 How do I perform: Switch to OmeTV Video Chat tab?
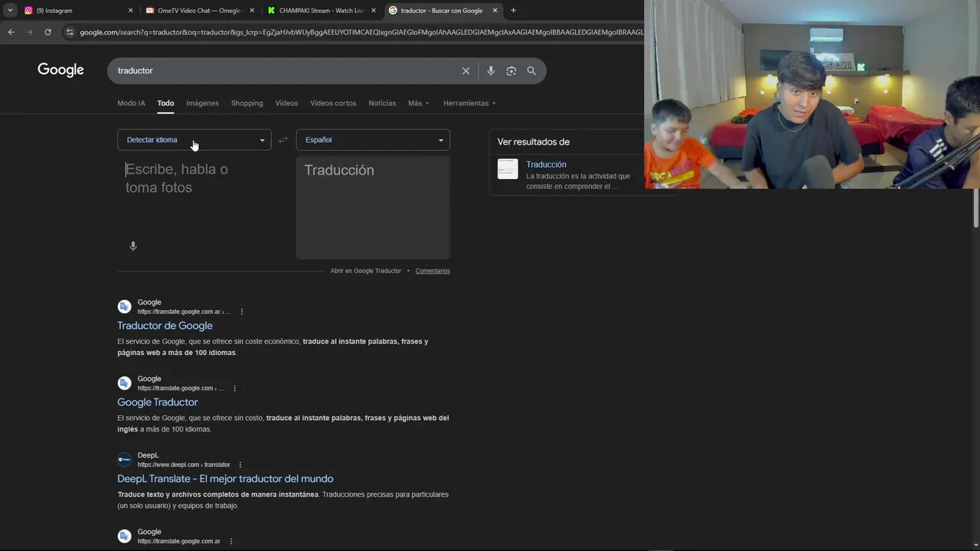tap(198, 11)
